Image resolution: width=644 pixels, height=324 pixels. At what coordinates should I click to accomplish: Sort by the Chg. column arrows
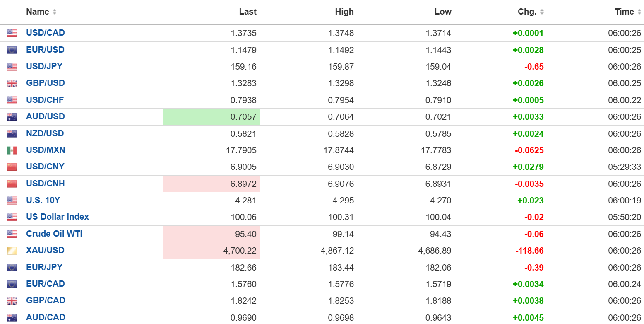[x=542, y=12]
